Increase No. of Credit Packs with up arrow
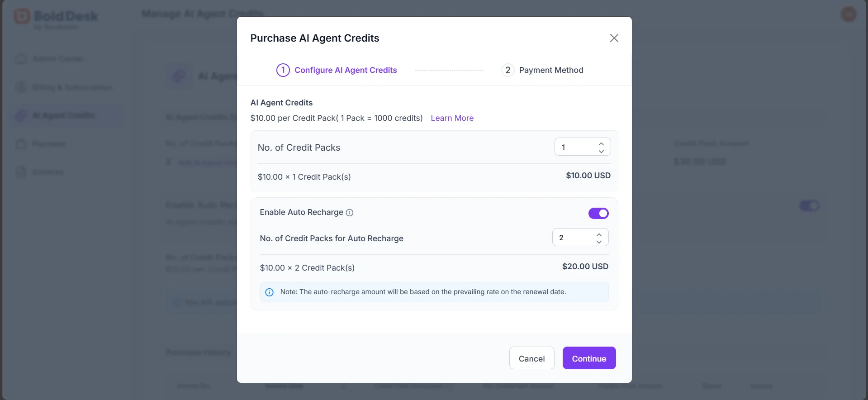The width and height of the screenshot is (868, 400). (x=601, y=143)
